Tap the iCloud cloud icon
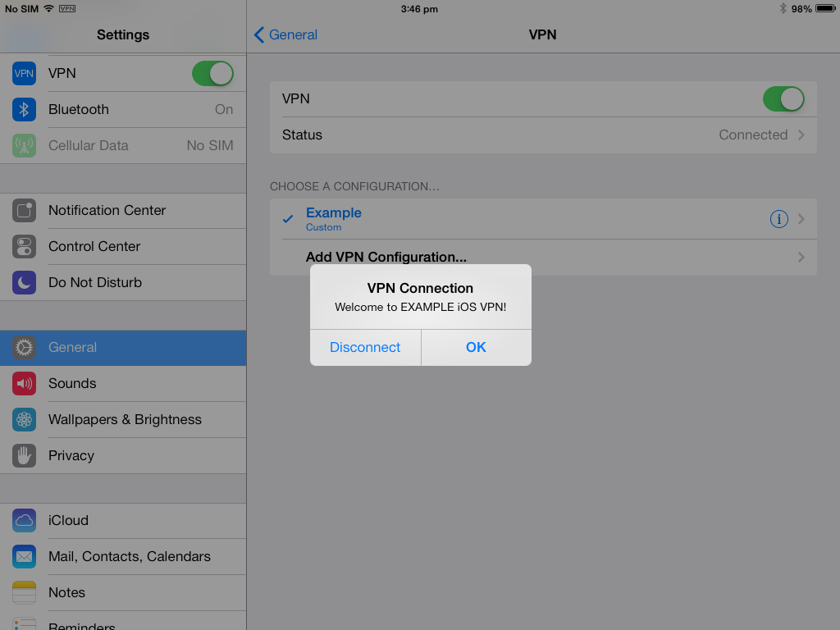840x630 pixels. coord(24,520)
